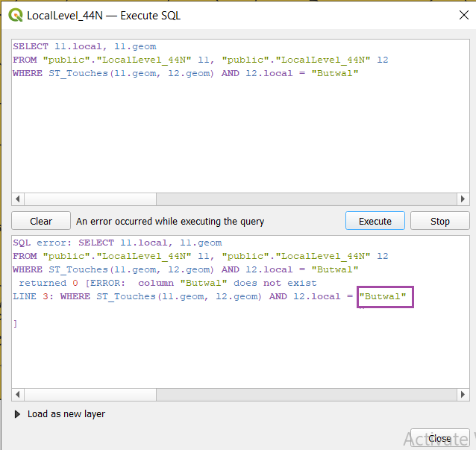
Task: Click the error output horizontal scrollbar thumb
Action: [x=90, y=395]
